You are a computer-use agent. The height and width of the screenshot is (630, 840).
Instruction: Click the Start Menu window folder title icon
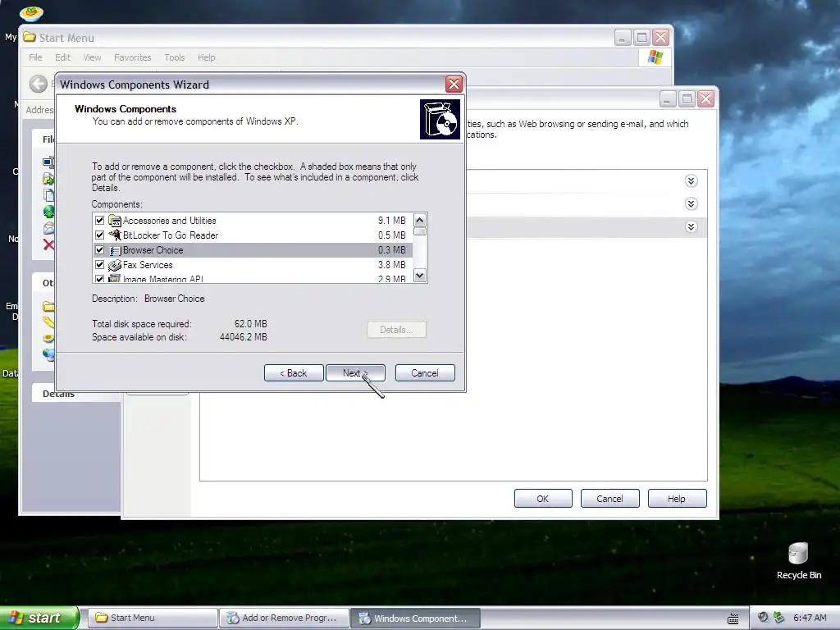[x=30, y=37]
